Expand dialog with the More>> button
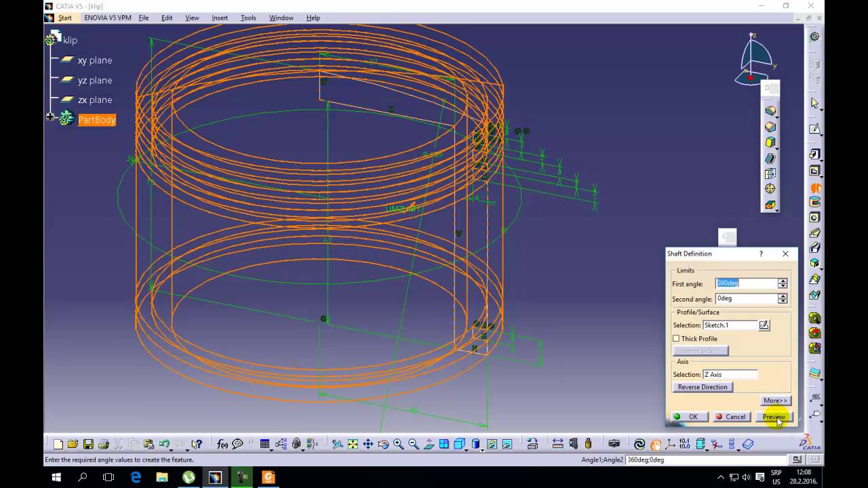868x488 pixels. click(x=775, y=401)
